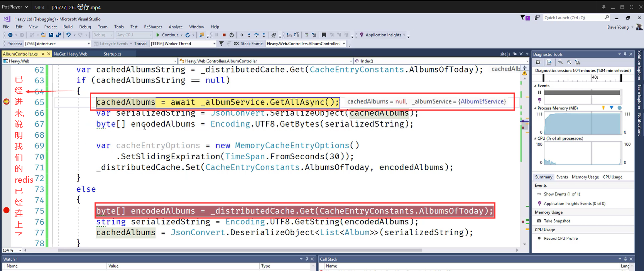Open the Memory Usage tab in Diagnostic Tools
Image resolution: width=644 pixels, height=271 pixels.
click(585, 177)
